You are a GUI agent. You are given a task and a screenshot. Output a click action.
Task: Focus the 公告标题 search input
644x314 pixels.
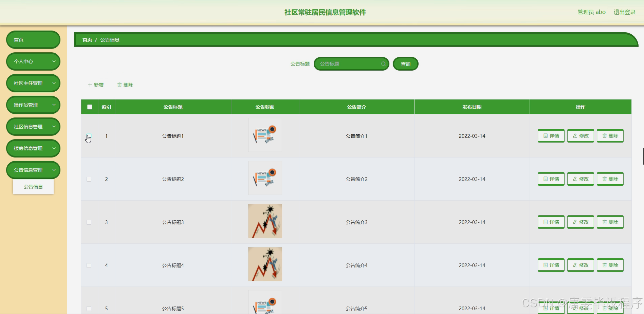(x=351, y=64)
